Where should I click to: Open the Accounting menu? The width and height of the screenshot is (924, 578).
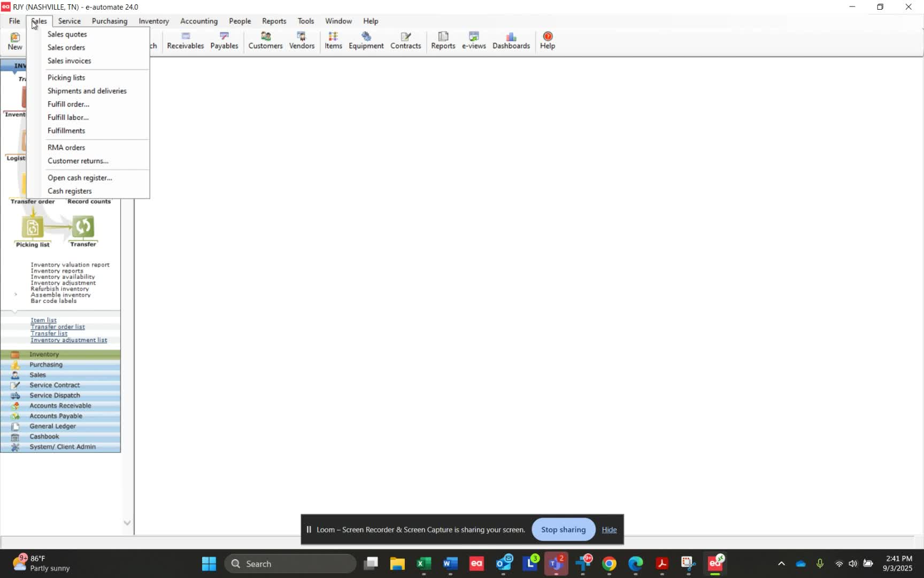point(199,21)
